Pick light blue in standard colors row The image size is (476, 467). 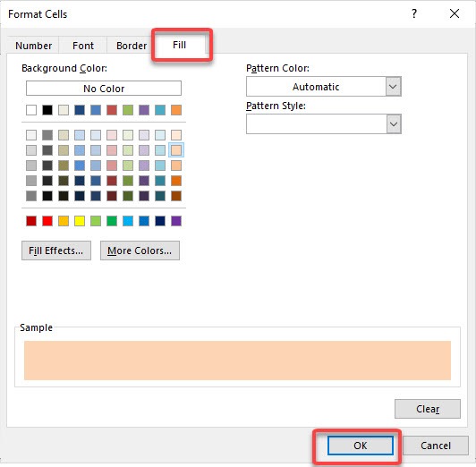point(128,221)
